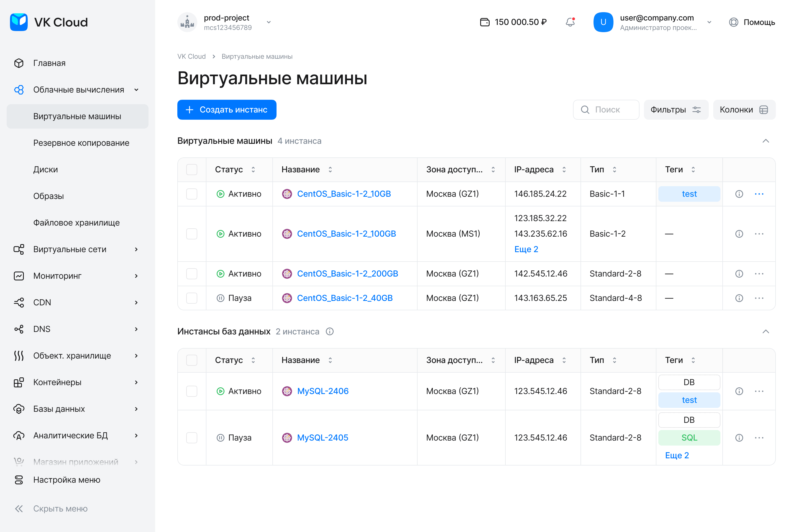Click the blue test tag of CentOS_Basic-1-2_10GB
Image resolution: width=798 pixels, height=532 pixels.
pos(689,194)
